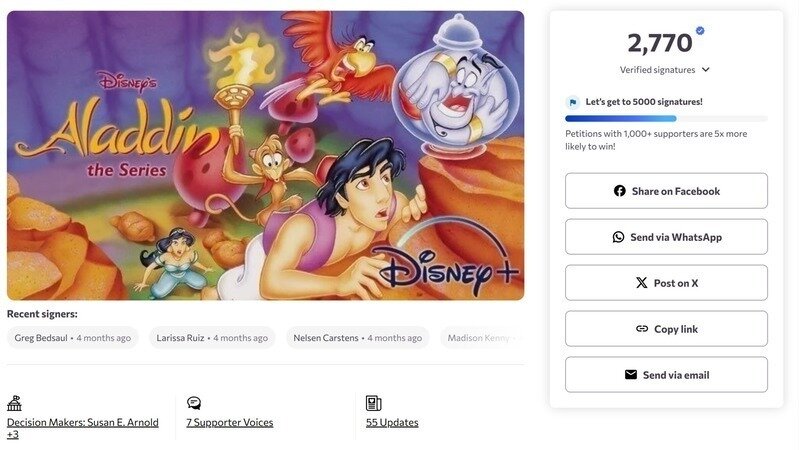800x450 pixels.
Task: Click the Facebook logo icon
Action: (619, 191)
